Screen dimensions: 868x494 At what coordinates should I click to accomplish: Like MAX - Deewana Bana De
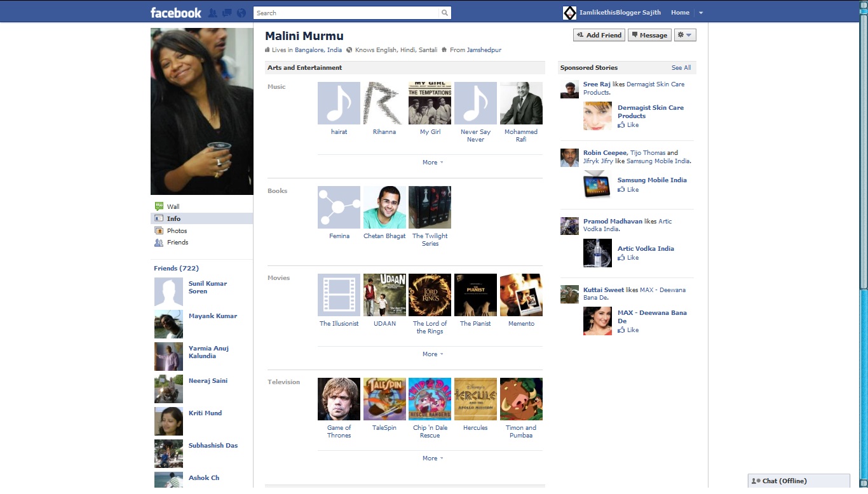(x=628, y=330)
